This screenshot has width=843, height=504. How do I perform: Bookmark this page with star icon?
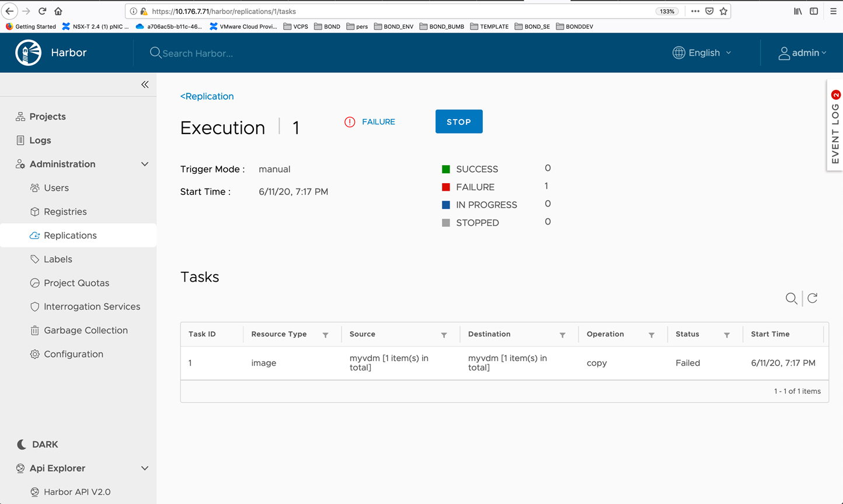(723, 11)
